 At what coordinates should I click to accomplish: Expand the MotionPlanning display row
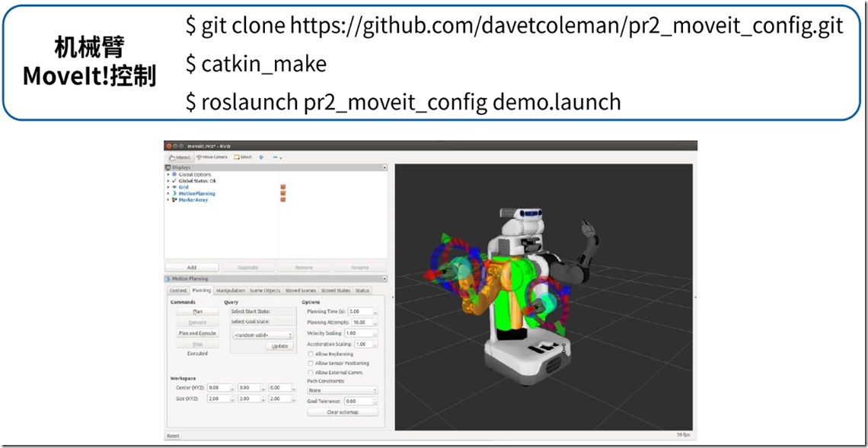tap(168, 194)
